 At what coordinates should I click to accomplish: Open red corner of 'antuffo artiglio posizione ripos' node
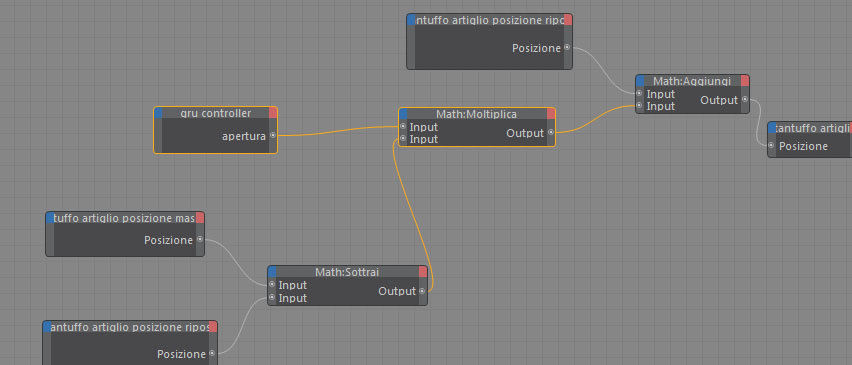(x=213, y=326)
